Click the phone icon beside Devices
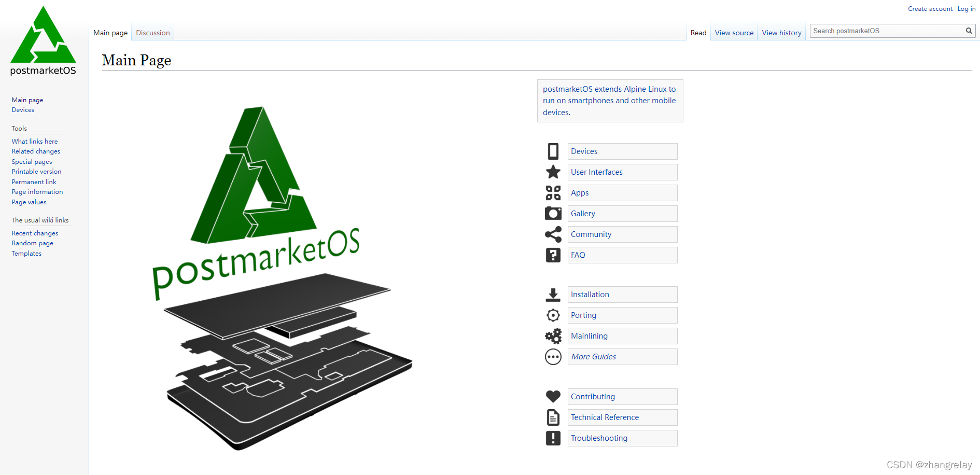This screenshot has height=475, width=980. (553, 151)
